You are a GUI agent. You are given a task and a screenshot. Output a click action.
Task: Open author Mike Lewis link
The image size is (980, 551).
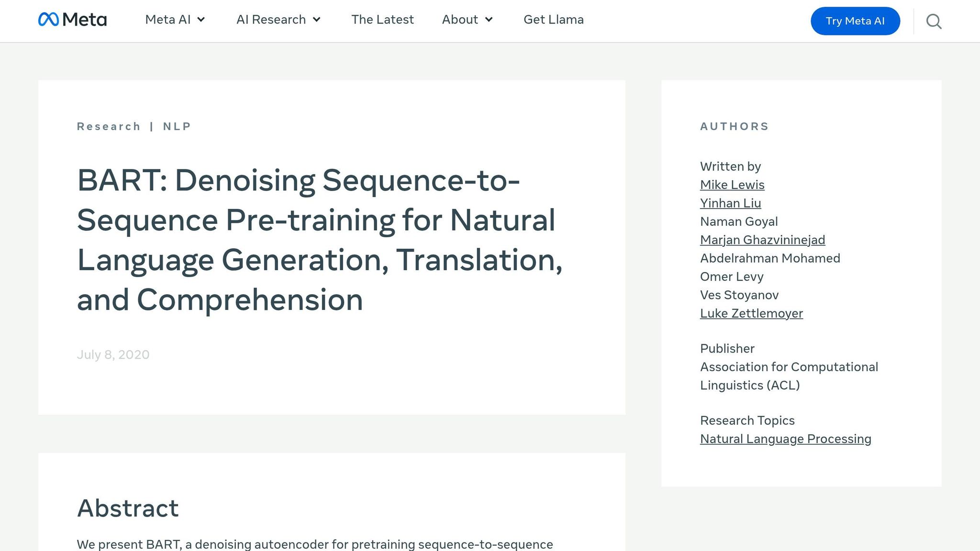[732, 185]
